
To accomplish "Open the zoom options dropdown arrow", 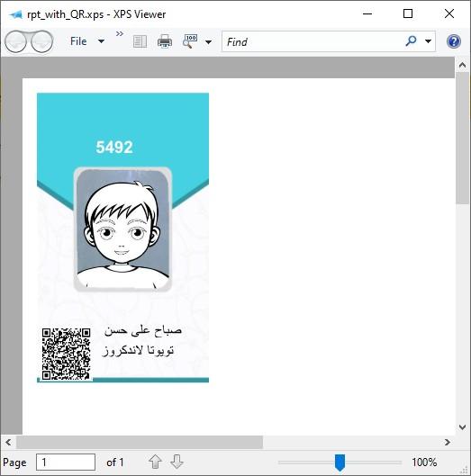I will pos(208,42).
